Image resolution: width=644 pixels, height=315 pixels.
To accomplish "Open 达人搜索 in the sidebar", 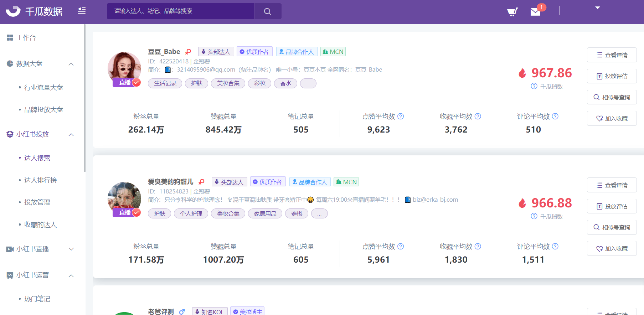I will pyautogui.click(x=37, y=158).
